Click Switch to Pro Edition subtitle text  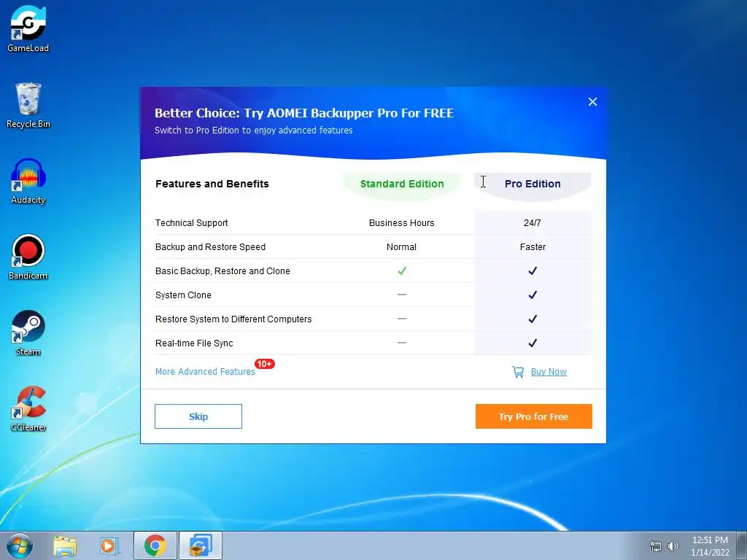point(253,130)
